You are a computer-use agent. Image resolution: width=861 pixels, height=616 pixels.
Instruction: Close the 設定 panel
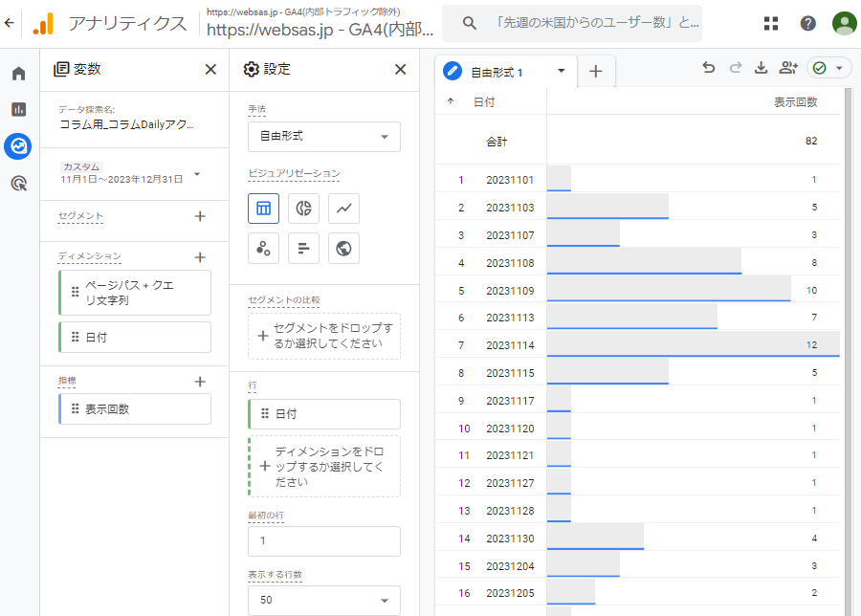click(x=400, y=69)
